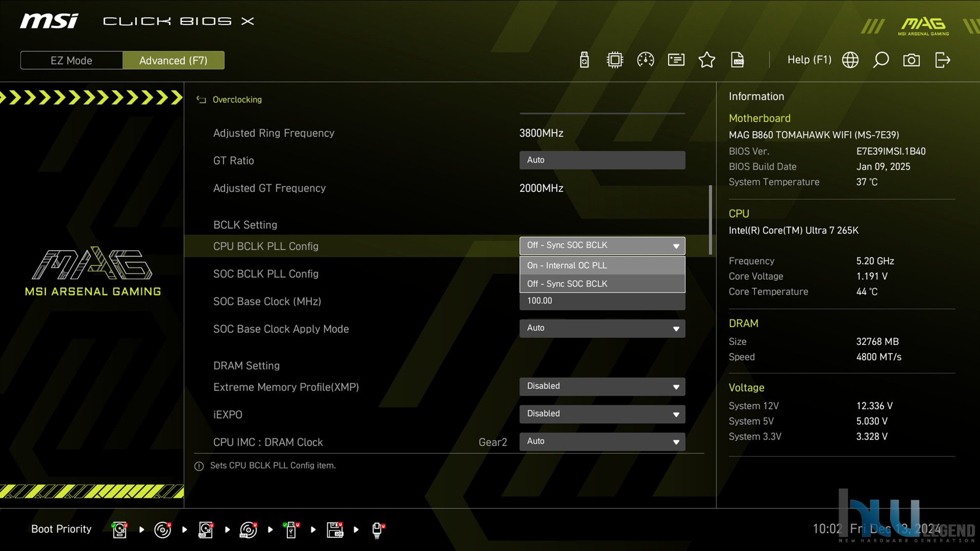Select the optical disc boot device icon
The image size is (980, 551).
(163, 529)
